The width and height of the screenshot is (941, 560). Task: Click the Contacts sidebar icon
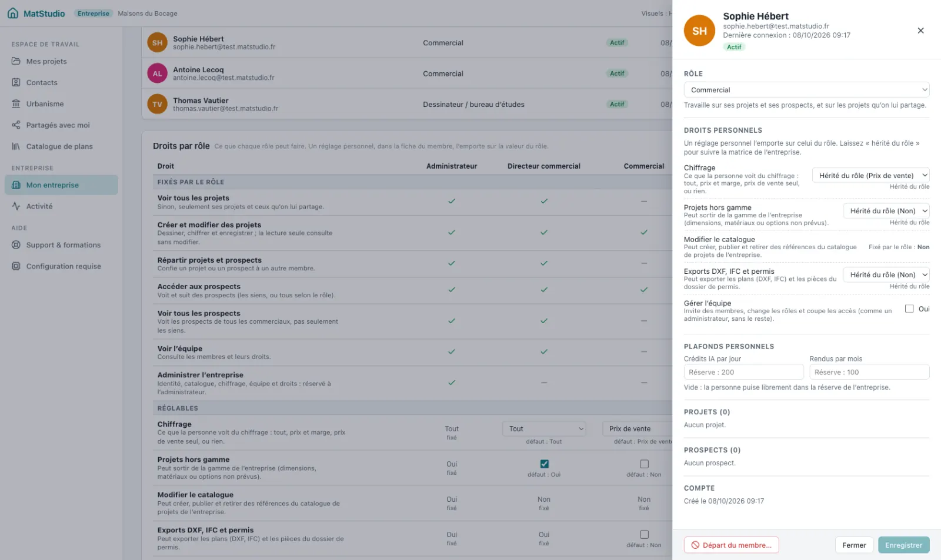[x=16, y=82]
